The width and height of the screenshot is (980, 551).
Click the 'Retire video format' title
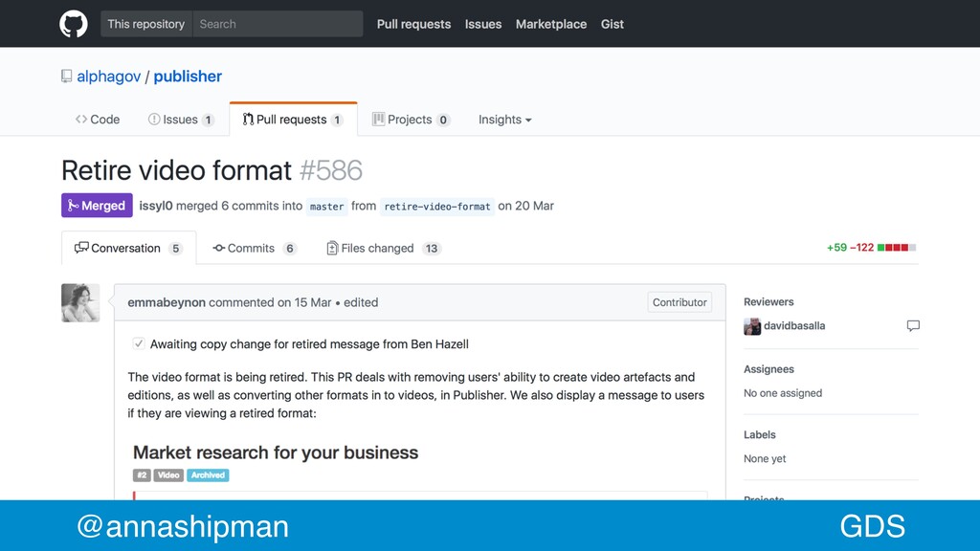(176, 170)
